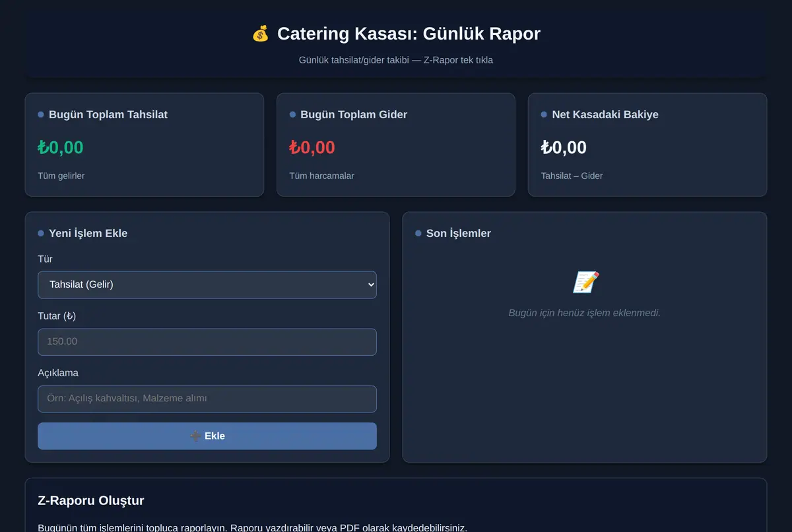Click the empty message Bugün için henüz işlem eklenmedi
Viewport: 792px width, 532px height.
pyautogui.click(x=585, y=313)
